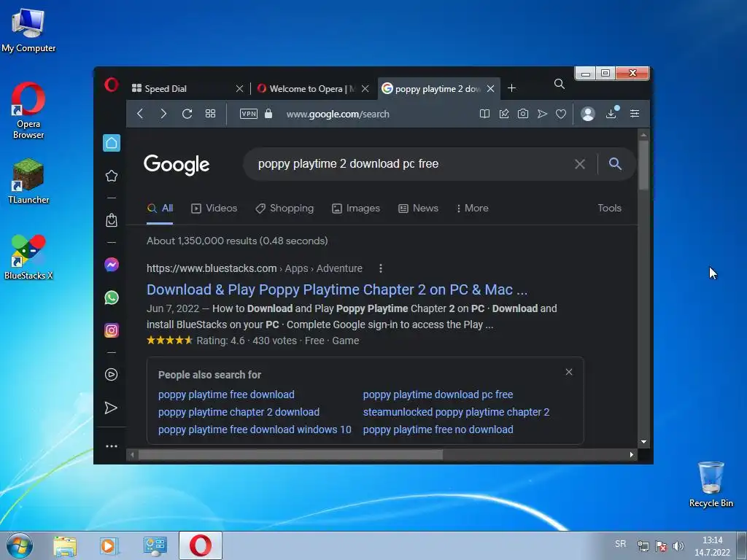The height and width of the screenshot is (560, 747).
Task: Go back with the browser back arrow
Action: point(140,114)
